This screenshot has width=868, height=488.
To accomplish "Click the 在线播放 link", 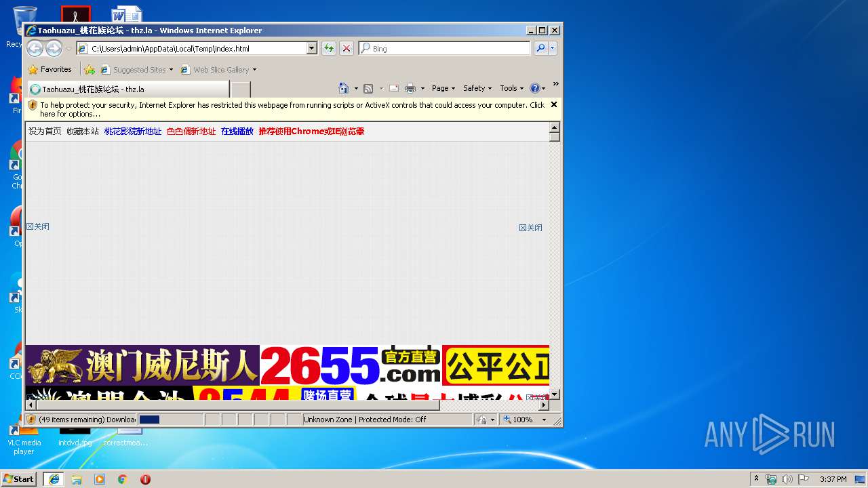I will click(237, 131).
